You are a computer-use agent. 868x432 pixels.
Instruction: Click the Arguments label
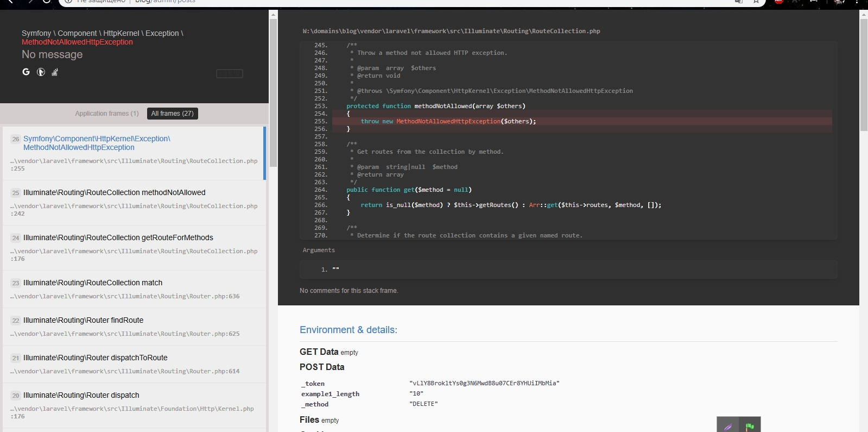pyautogui.click(x=319, y=250)
